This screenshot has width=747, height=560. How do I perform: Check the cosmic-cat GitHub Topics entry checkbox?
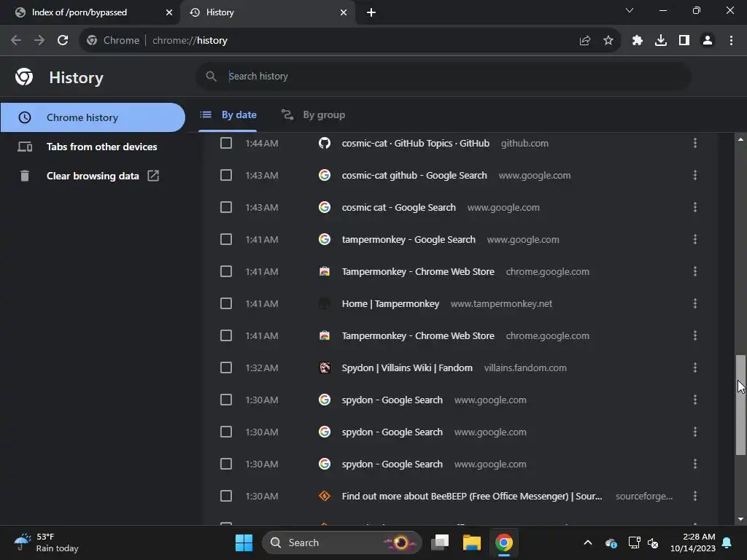click(x=226, y=144)
